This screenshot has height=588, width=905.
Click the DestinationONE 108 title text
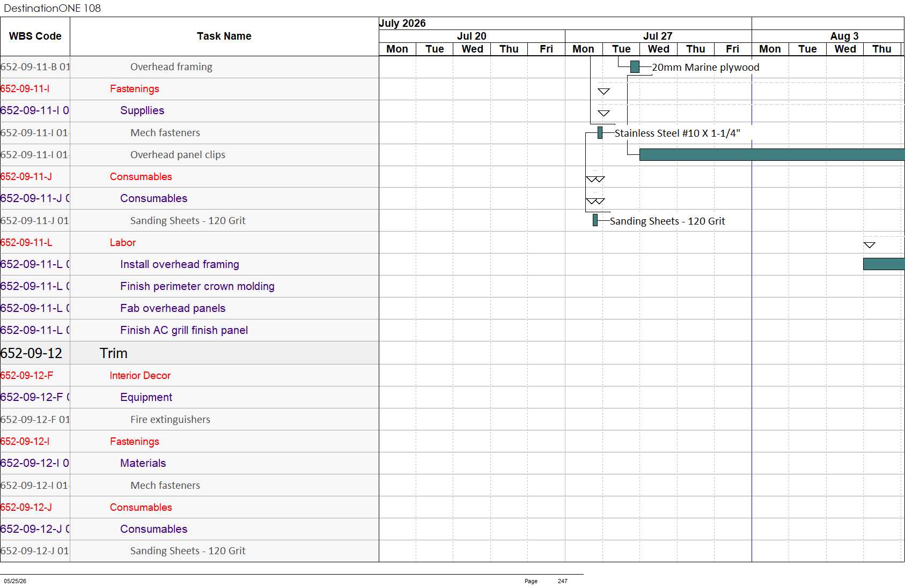tap(52, 8)
